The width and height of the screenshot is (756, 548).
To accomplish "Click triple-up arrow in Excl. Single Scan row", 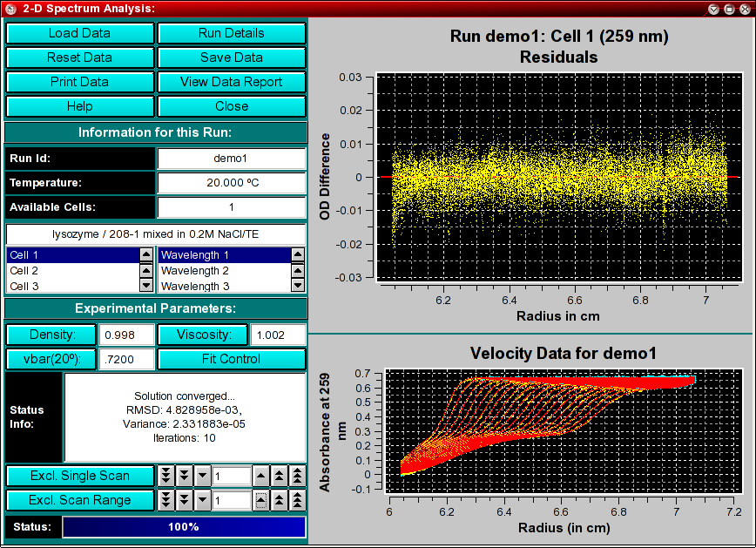I will 298,476.
